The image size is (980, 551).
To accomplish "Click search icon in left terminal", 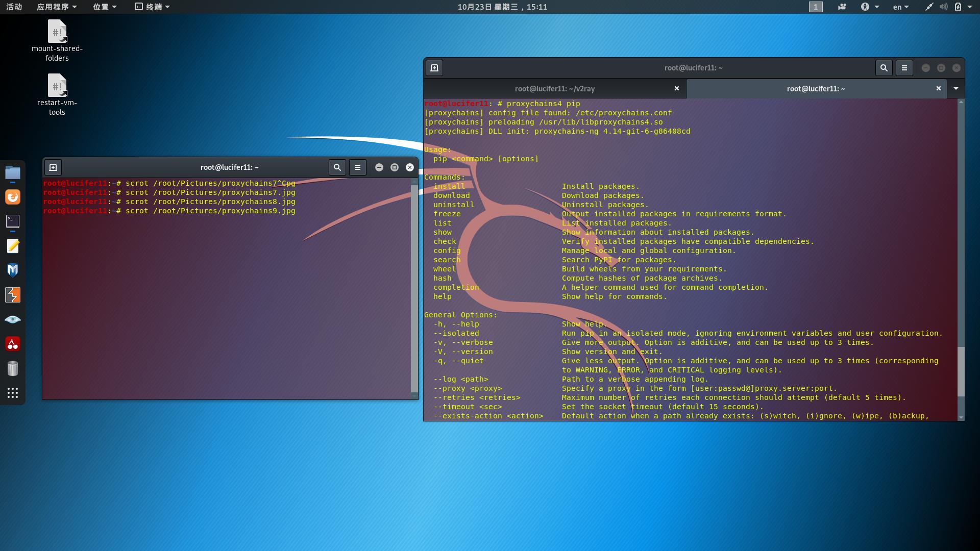I will coord(337,167).
